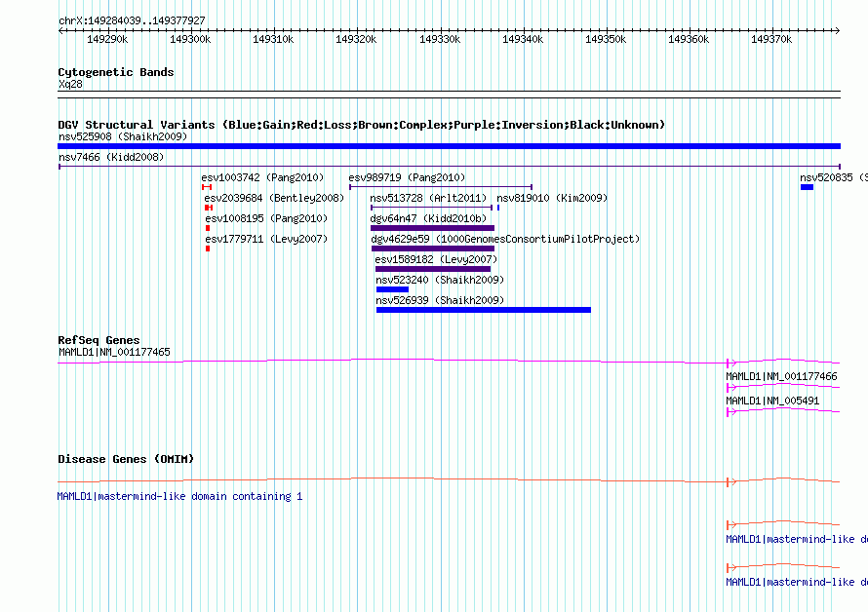Open the MAMLD1|NM_001177465 RefSeq gene label

(x=114, y=352)
